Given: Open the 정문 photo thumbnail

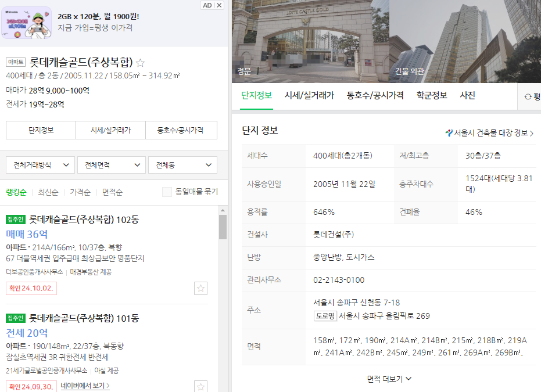Looking at the screenshot, I should 310,41.
